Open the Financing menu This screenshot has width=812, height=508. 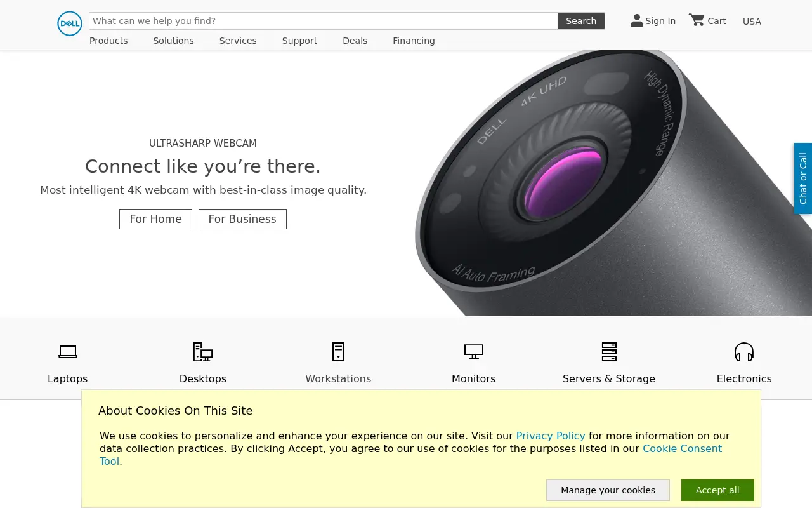[x=414, y=41]
